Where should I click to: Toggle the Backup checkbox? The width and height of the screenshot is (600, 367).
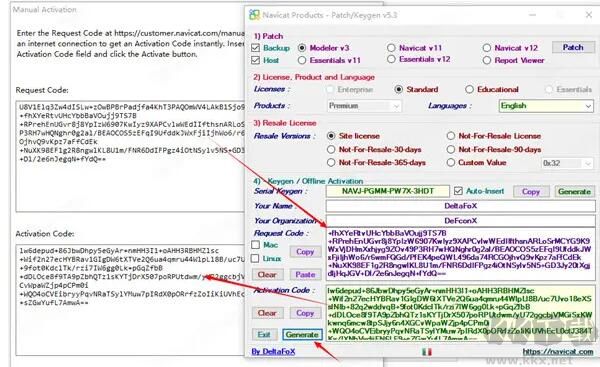click(255, 48)
